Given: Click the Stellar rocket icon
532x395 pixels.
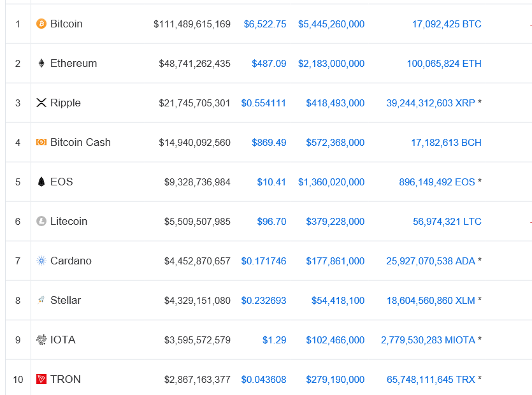Looking at the screenshot, I should pyautogui.click(x=41, y=300).
